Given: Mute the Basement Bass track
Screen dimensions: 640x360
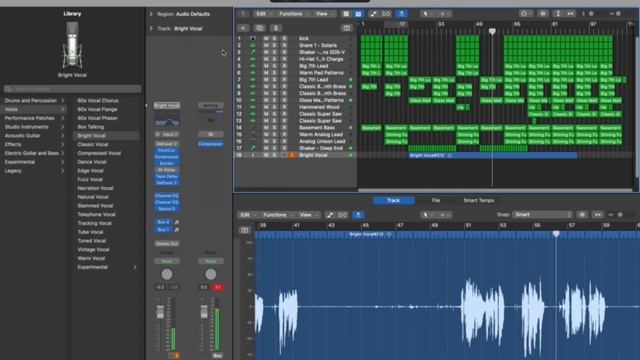Looking at the screenshot, I should [266, 128].
